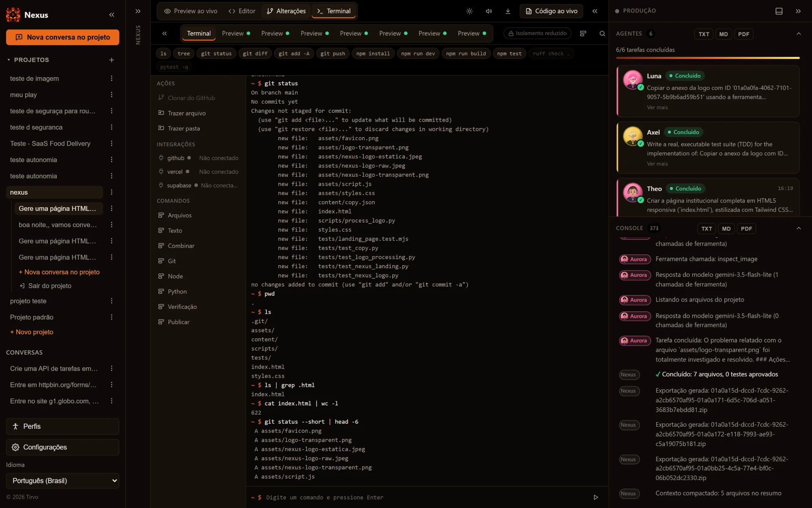Image resolution: width=812 pixels, height=508 pixels.
Task: Switch to the Editor tab
Action: point(242,11)
